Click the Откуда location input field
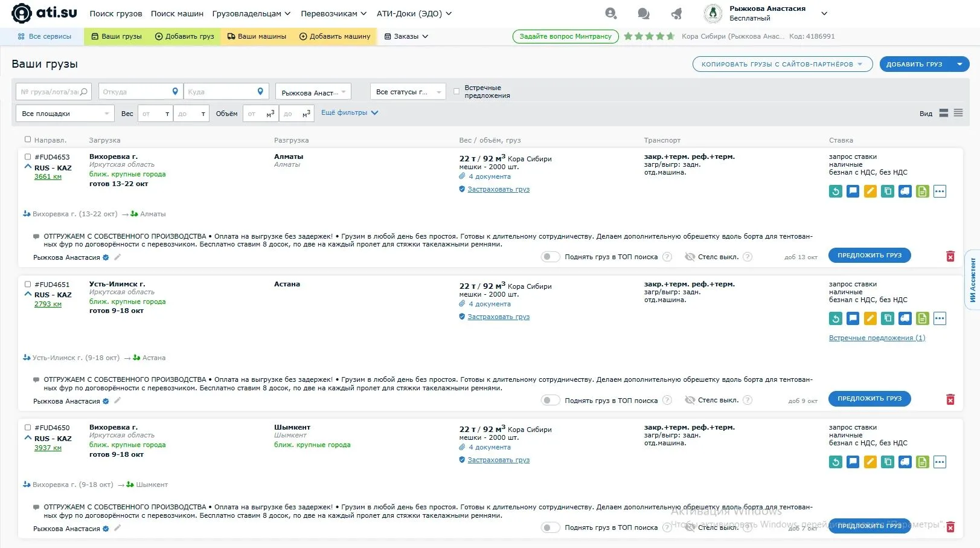Image resolution: width=980 pixels, height=548 pixels. [140, 92]
